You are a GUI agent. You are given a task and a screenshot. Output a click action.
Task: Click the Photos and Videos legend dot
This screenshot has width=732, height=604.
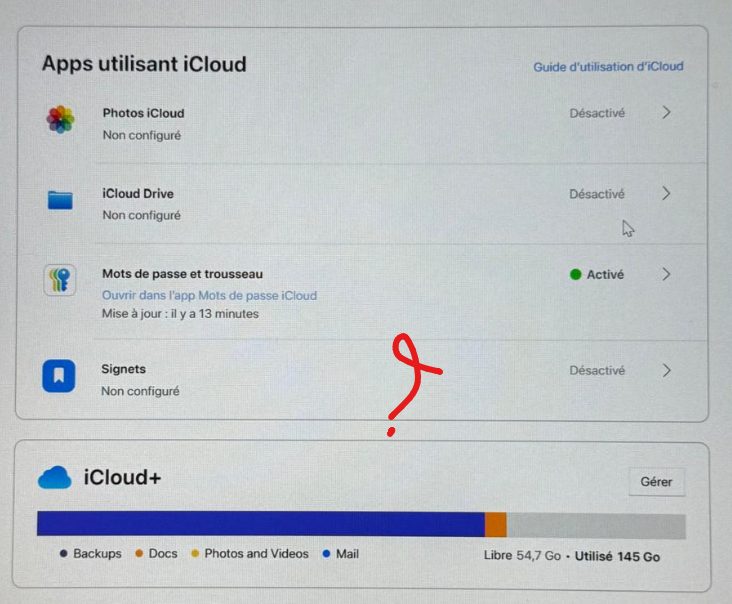pos(195,554)
